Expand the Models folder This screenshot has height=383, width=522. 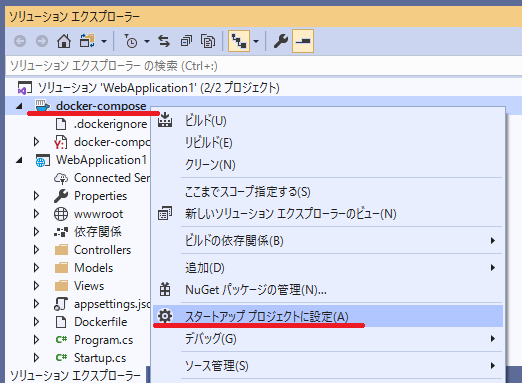36,268
